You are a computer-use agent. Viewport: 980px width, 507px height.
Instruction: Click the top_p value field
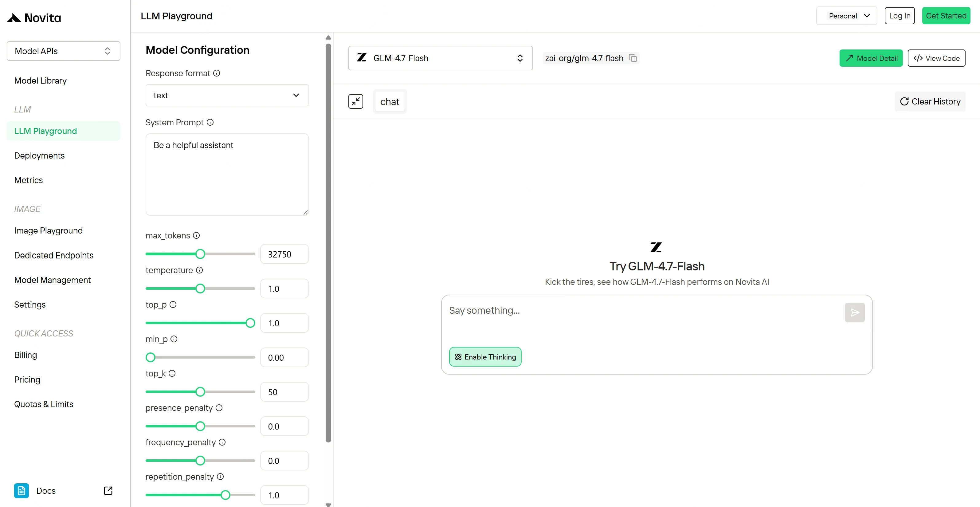click(284, 323)
